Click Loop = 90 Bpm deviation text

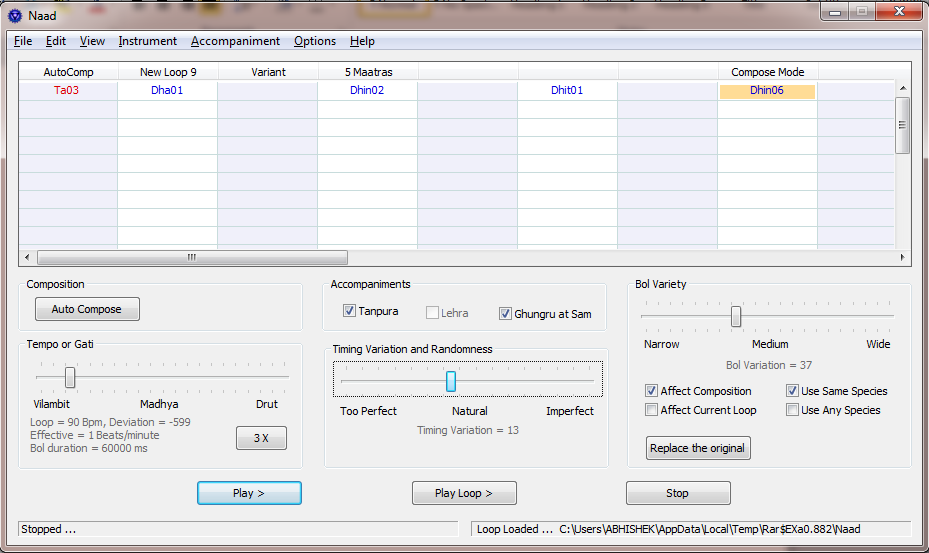point(110,422)
